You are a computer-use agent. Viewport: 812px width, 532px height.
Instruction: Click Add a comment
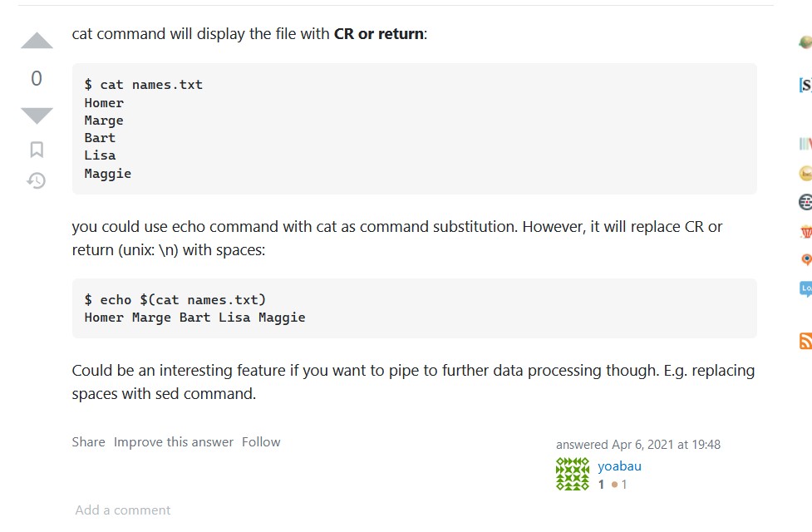[x=123, y=510]
